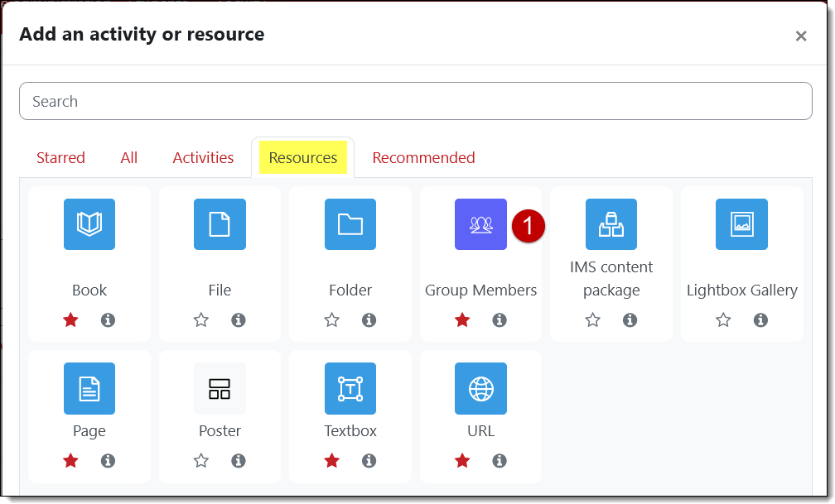This screenshot has height=504, width=835.
Task: Focus the Search input field
Action: click(416, 101)
